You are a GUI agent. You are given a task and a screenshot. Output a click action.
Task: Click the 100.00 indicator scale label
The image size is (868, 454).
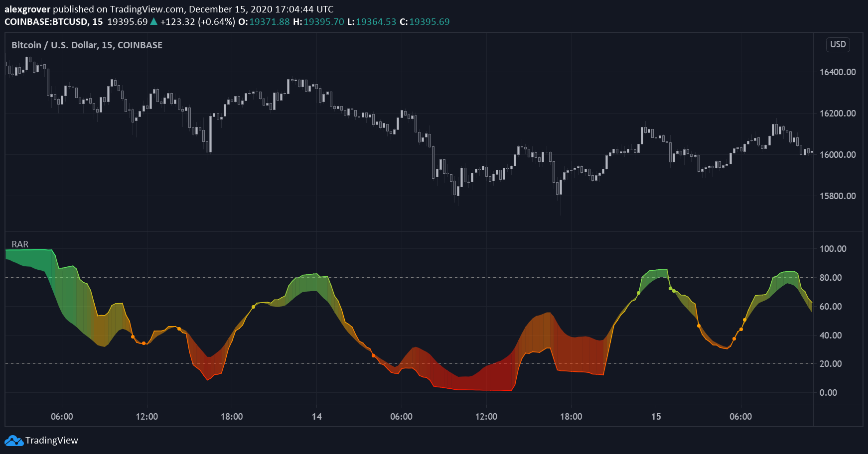pyautogui.click(x=833, y=249)
